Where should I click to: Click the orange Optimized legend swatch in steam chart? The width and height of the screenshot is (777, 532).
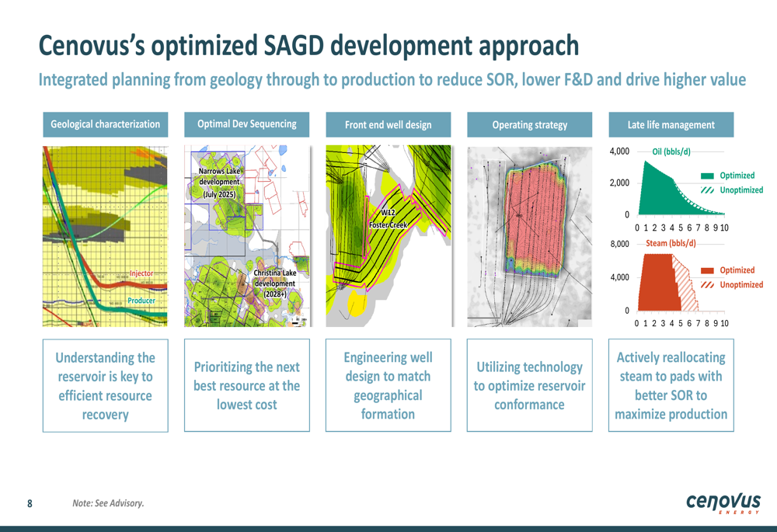point(707,270)
